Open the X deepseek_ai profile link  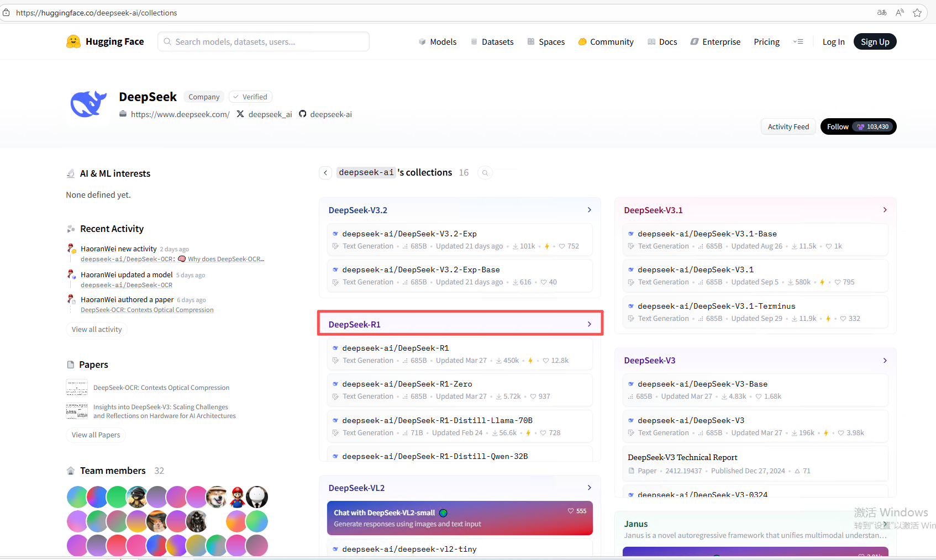pyautogui.click(x=264, y=114)
